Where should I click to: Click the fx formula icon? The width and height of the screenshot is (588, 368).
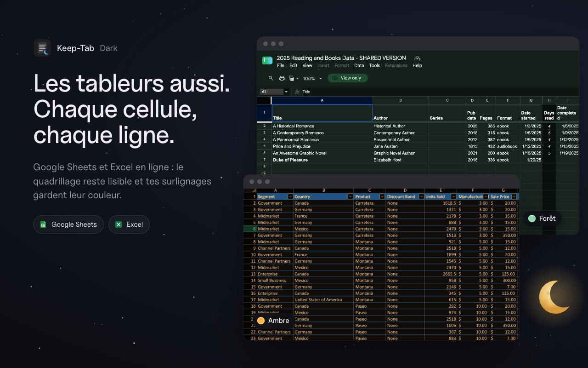point(297,92)
